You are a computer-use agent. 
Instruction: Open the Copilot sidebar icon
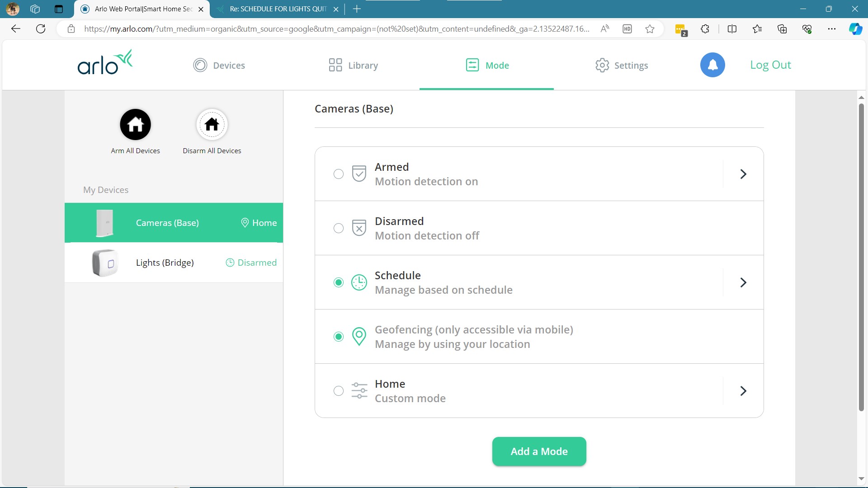click(x=855, y=29)
